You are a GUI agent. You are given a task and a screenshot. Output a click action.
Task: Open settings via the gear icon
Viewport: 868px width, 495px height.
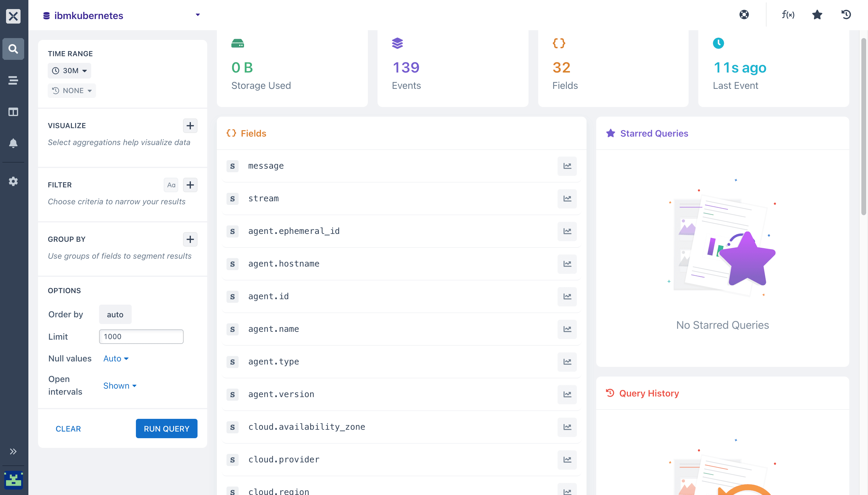click(13, 181)
